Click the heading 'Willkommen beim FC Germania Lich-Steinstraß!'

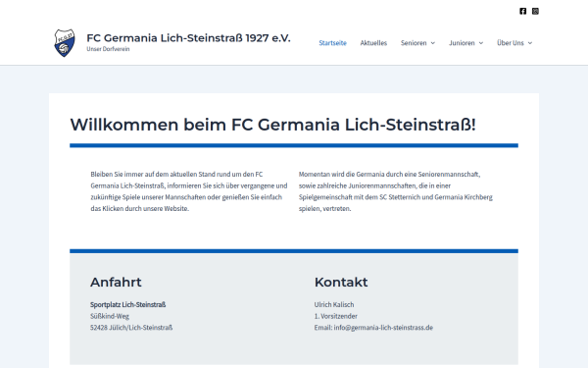(x=273, y=125)
